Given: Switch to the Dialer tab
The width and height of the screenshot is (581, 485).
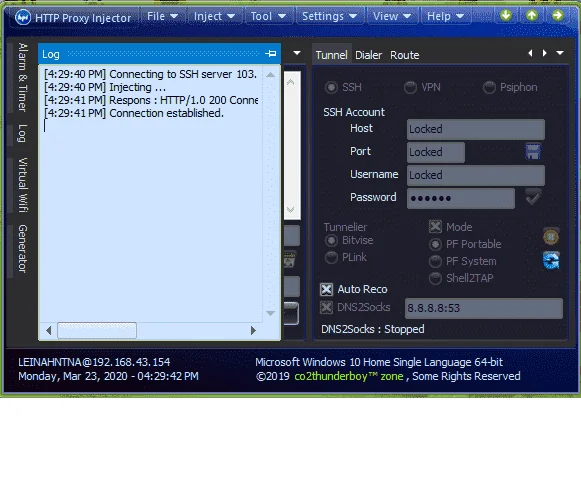Looking at the screenshot, I should pyautogui.click(x=368, y=55).
